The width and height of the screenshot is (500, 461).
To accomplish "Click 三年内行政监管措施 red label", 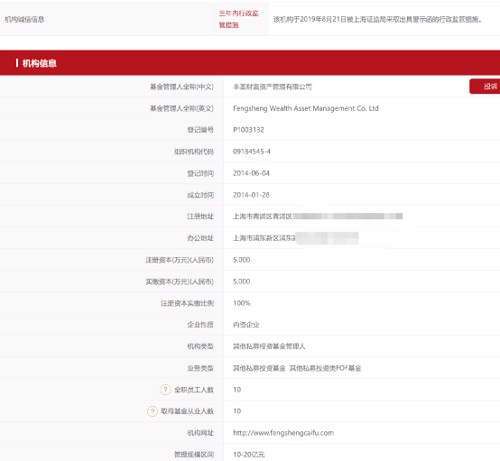I will coord(239,19).
